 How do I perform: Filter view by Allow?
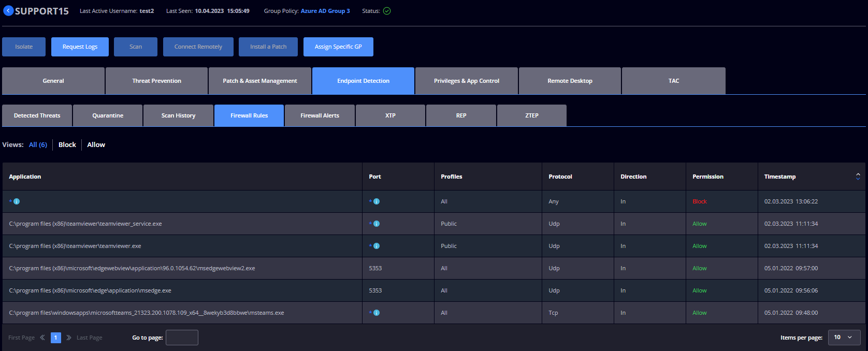(x=96, y=144)
